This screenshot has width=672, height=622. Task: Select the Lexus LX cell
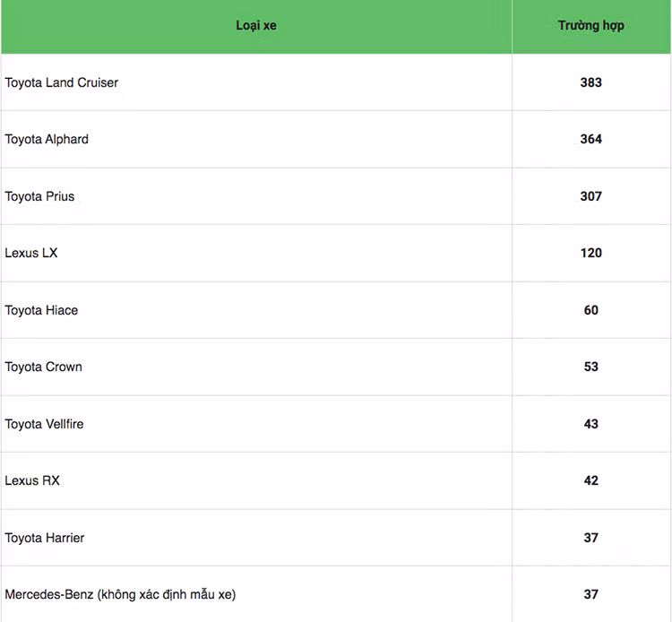click(x=31, y=253)
